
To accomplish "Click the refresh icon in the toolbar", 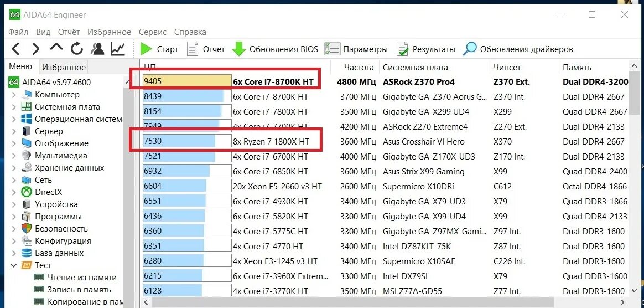I will click(x=77, y=49).
